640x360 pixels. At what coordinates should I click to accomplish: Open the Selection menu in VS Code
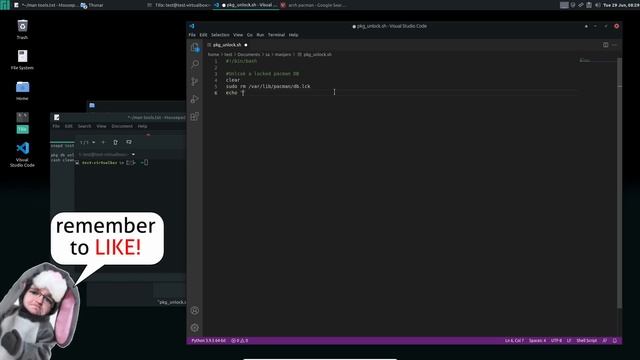pyautogui.click(x=220, y=35)
